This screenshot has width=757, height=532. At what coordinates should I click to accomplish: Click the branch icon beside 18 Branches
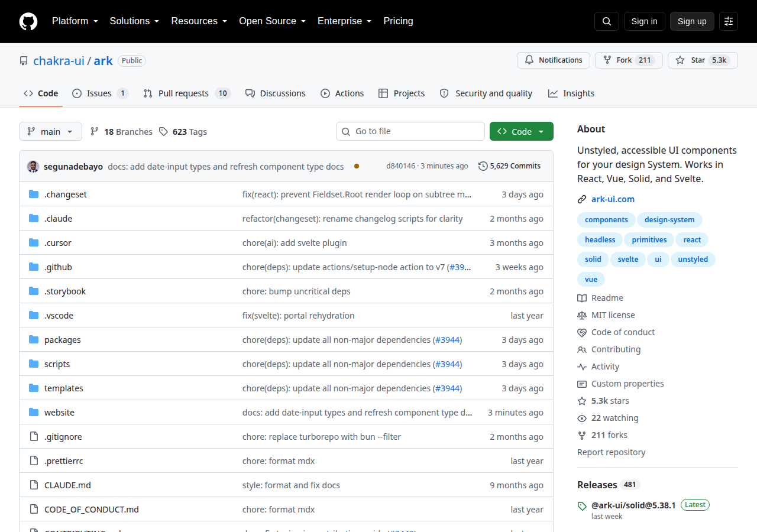[95, 131]
